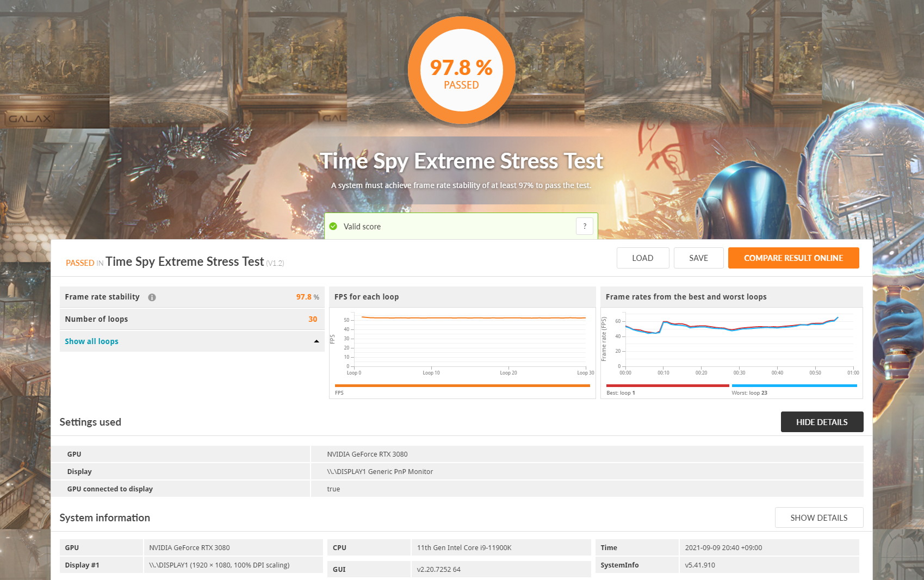Screen dimensions: 924x580
Task: Click the SystemInfo version v5.41.910
Action: point(700,565)
